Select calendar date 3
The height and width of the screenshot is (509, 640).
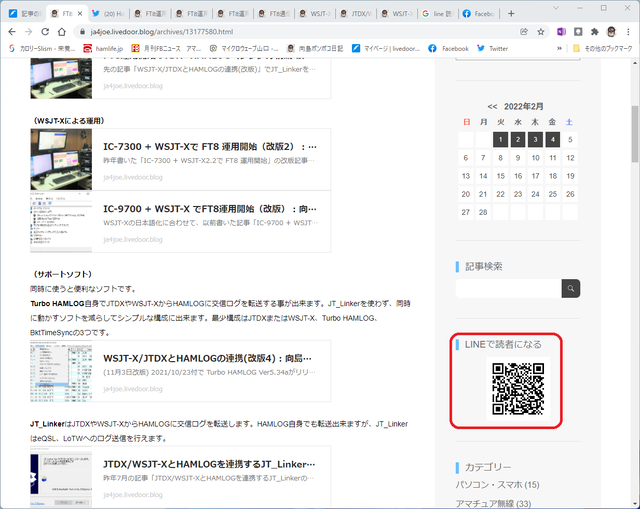pyautogui.click(x=535, y=140)
